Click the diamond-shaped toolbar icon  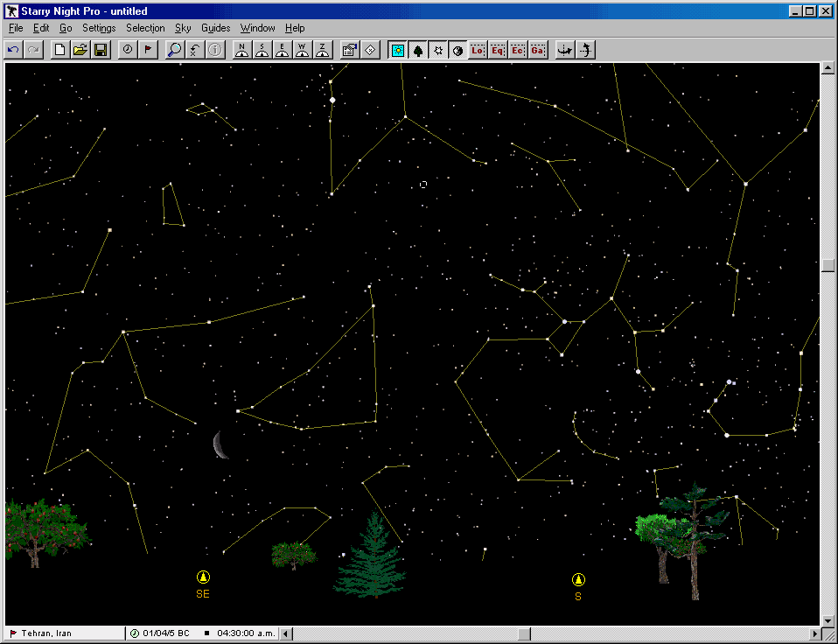point(370,50)
